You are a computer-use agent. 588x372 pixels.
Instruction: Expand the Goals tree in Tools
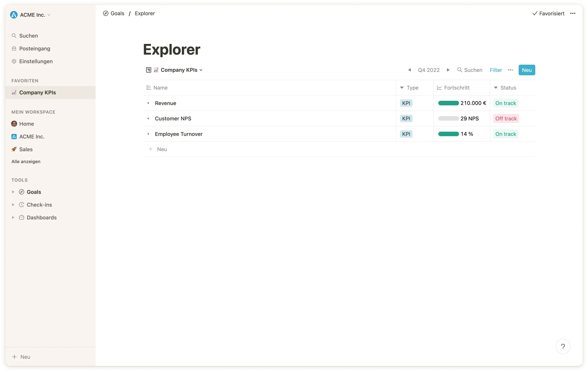(x=13, y=192)
